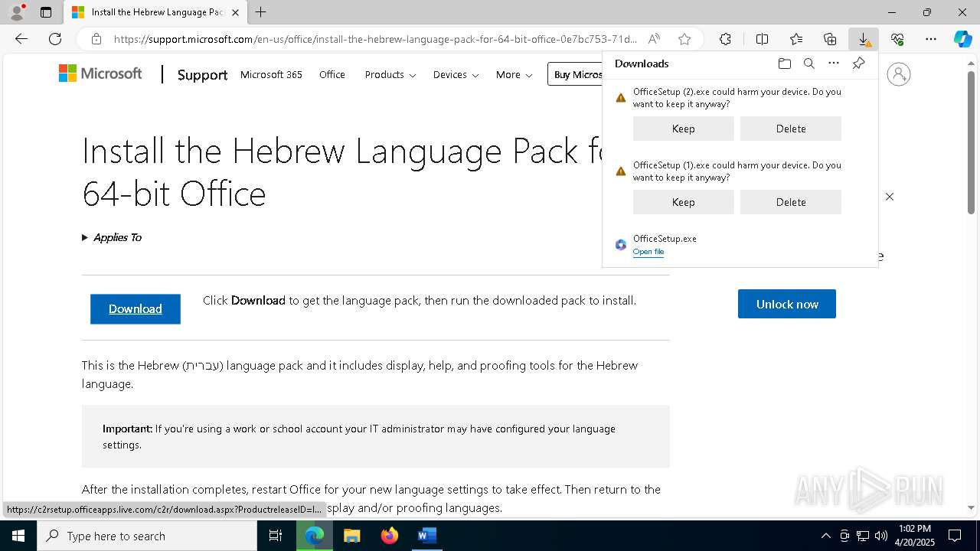Open Microsoft 365 nav item
The image size is (980, 551).
tap(271, 74)
